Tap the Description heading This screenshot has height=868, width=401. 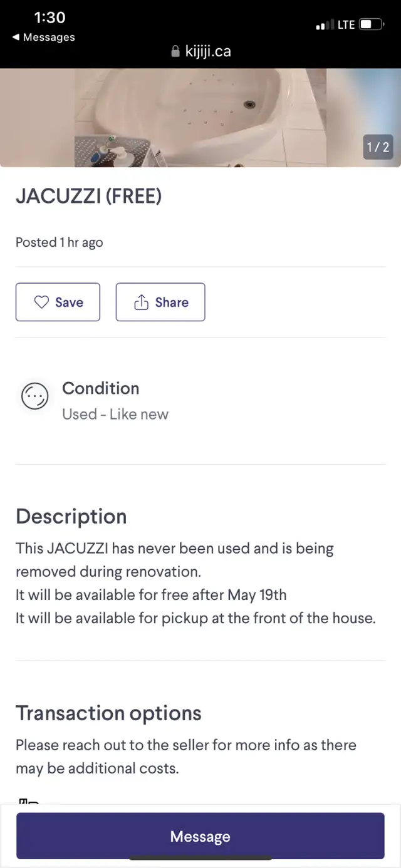pyautogui.click(x=71, y=517)
